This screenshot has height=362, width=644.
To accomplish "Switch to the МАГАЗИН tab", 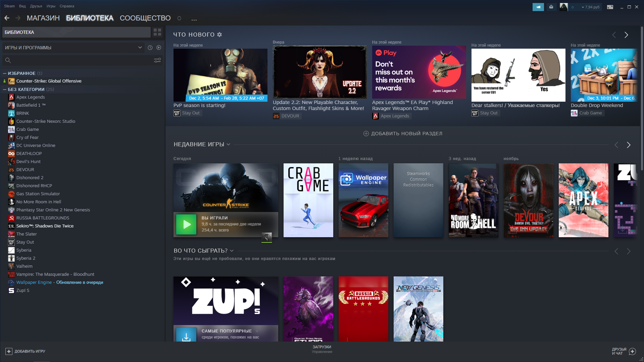I will click(x=43, y=18).
